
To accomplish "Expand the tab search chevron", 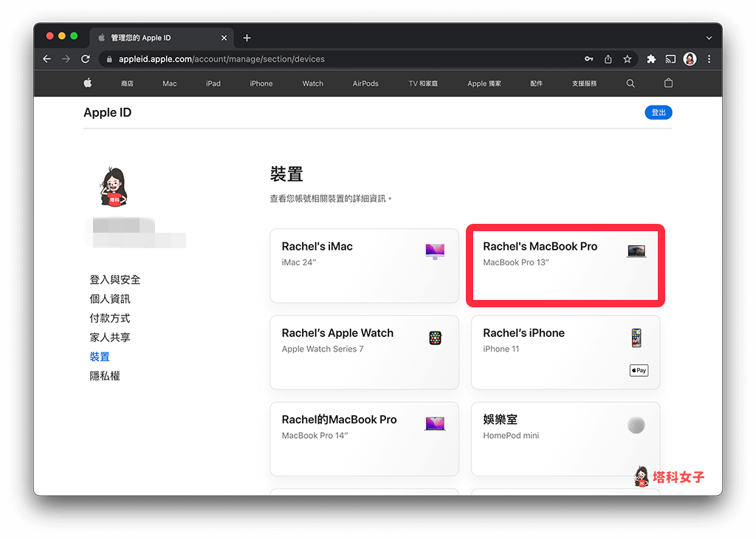I will (709, 38).
